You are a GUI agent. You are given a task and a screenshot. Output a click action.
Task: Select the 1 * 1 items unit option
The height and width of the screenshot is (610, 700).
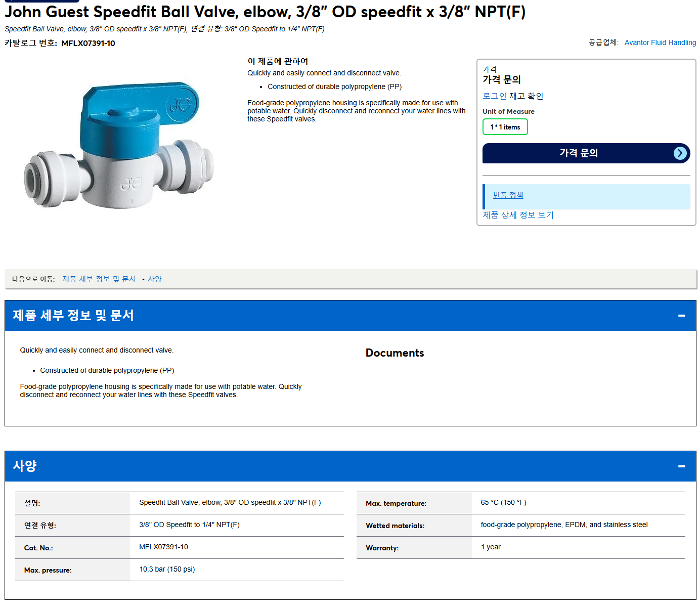click(505, 127)
